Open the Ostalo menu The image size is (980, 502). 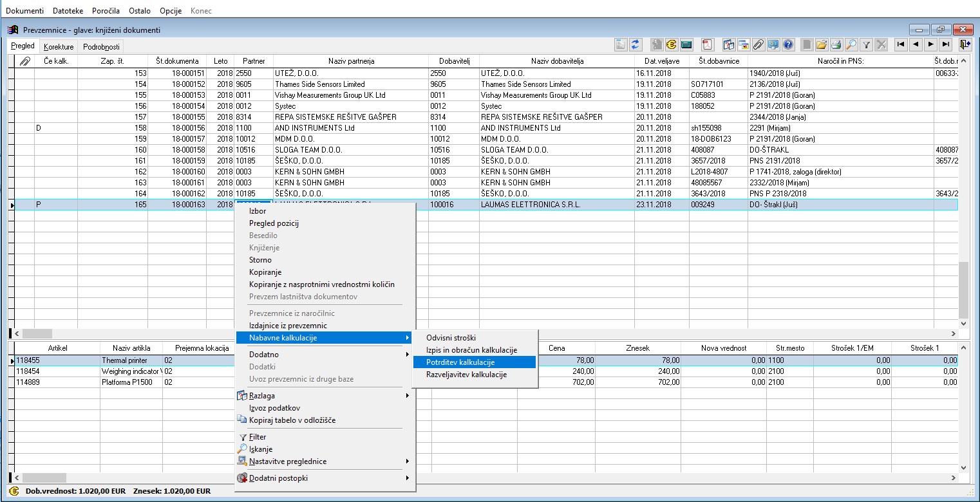(140, 11)
